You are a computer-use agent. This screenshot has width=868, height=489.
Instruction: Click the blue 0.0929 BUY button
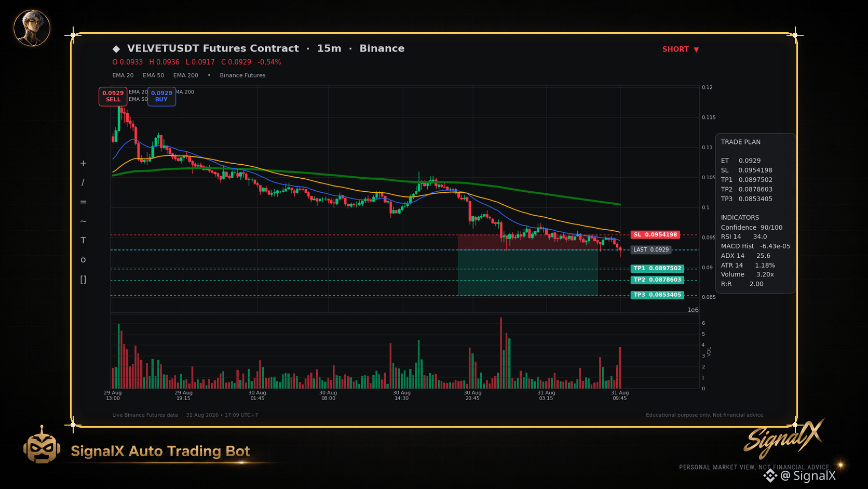click(161, 96)
